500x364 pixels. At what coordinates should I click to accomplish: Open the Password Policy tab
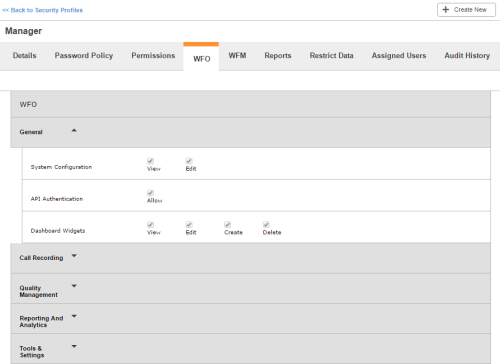[x=84, y=56]
